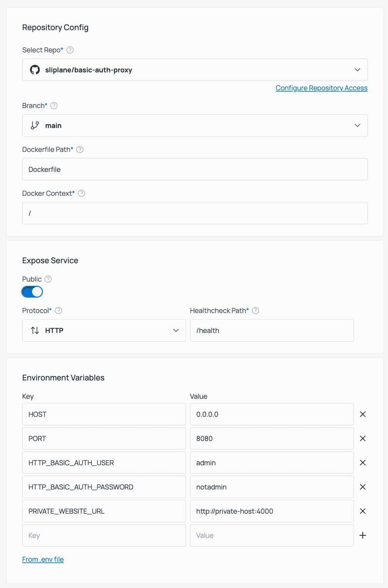The width and height of the screenshot is (388, 588).
Task: Click the empty Value placeholder field
Action: coord(272,535)
